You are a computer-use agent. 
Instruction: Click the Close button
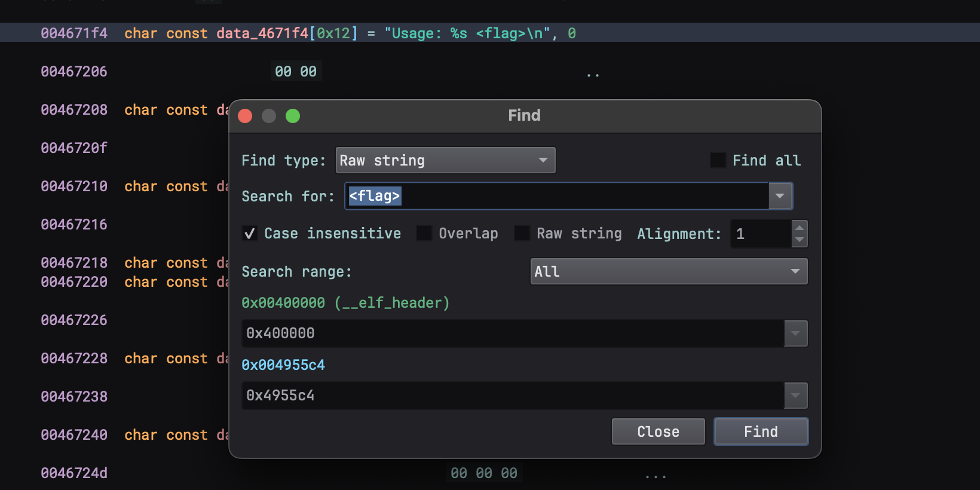point(659,431)
